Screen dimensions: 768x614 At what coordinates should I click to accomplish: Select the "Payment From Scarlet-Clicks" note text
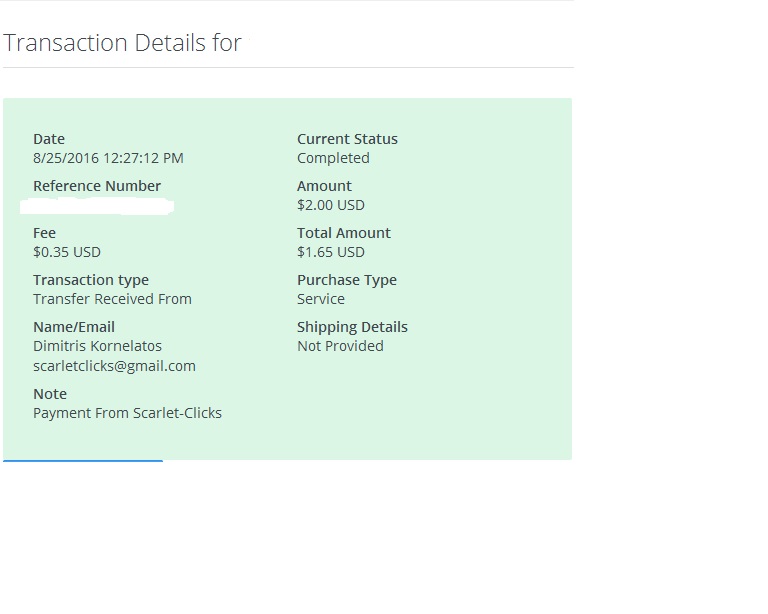(127, 413)
